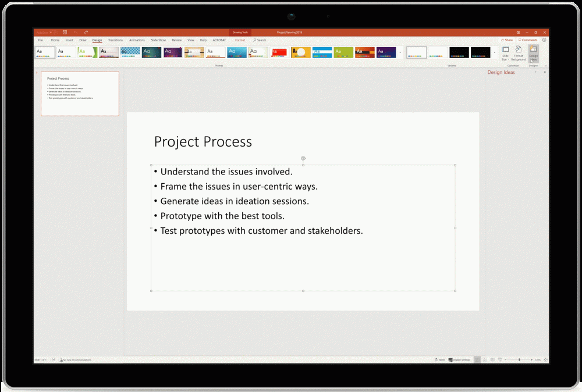Screen dimensions: 582x392
Task: Click the Save icon in title bar
Action: pos(65,33)
